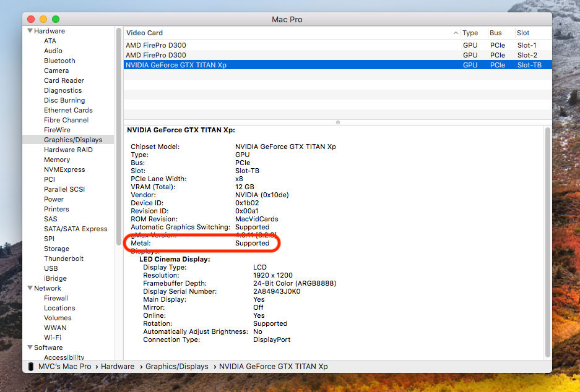Select Accessibility under Software

point(64,357)
